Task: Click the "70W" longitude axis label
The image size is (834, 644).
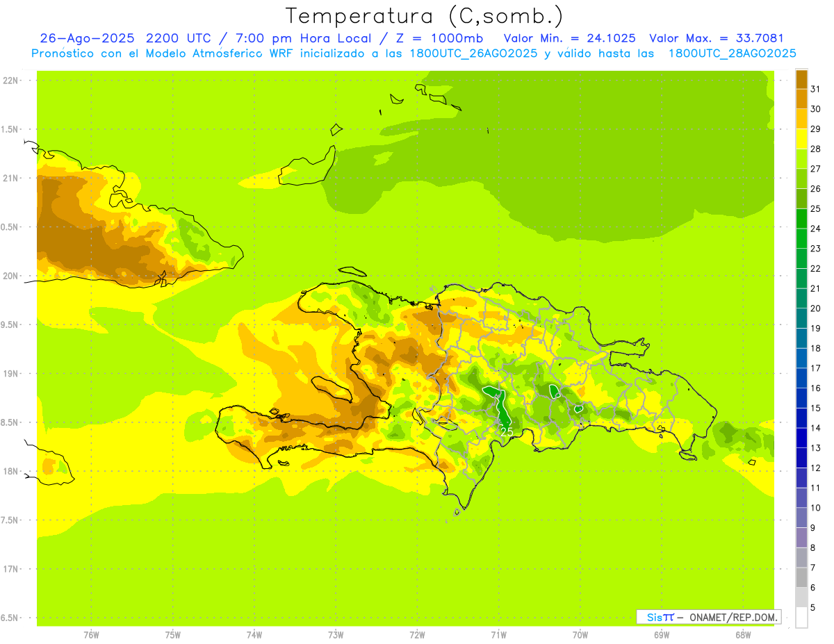Action: 580,635
